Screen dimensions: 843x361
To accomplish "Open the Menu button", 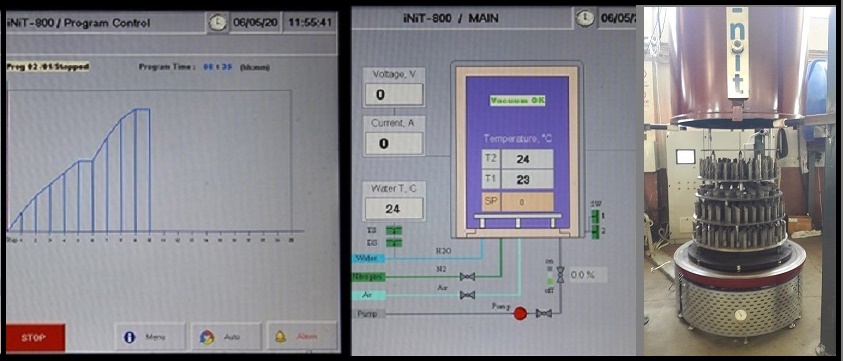I will 149,337.
